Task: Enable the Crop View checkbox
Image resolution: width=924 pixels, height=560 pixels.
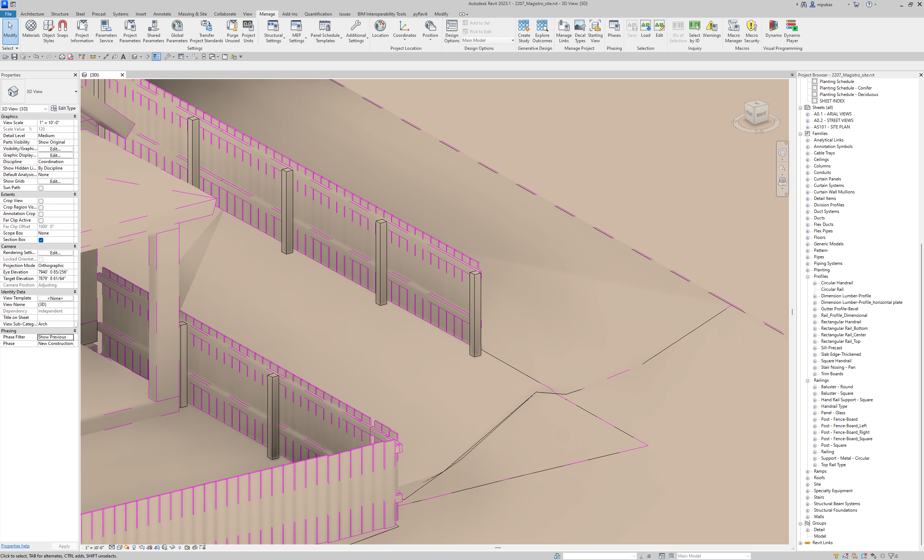Action: coord(40,201)
